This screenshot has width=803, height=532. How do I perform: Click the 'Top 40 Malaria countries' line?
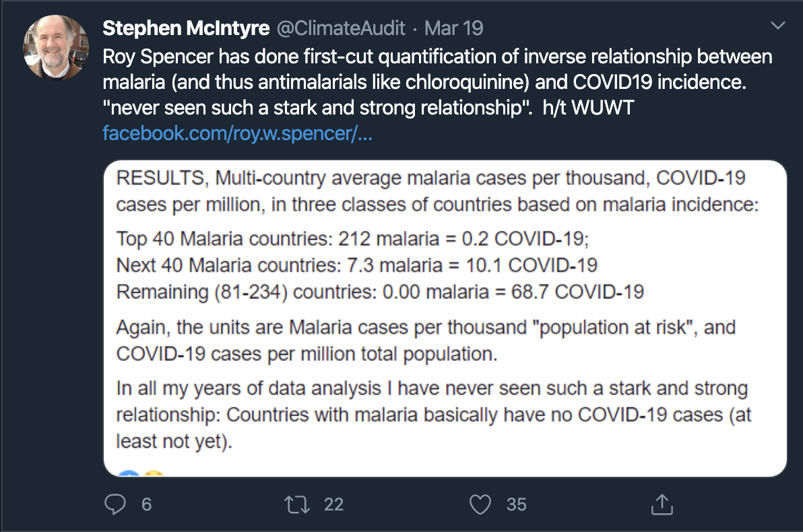click(352, 238)
